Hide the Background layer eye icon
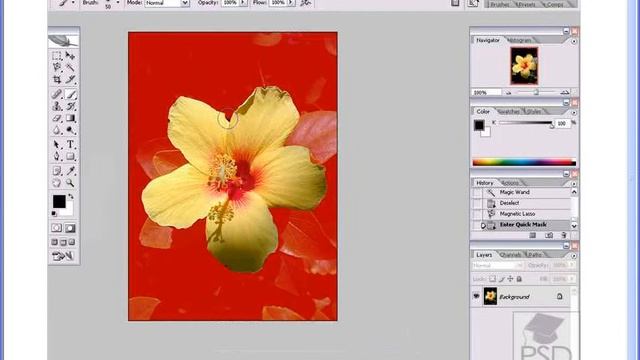This screenshot has height=360, width=640. pyautogui.click(x=476, y=296)
